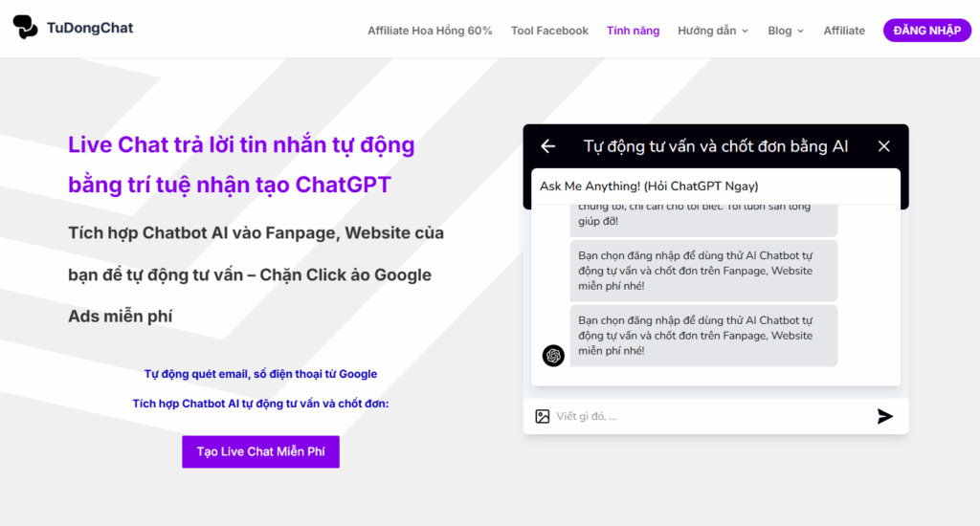This screenshot has width=980, height=526.
Task: Send the message with the arrow icon
Action: coord(885,417)
